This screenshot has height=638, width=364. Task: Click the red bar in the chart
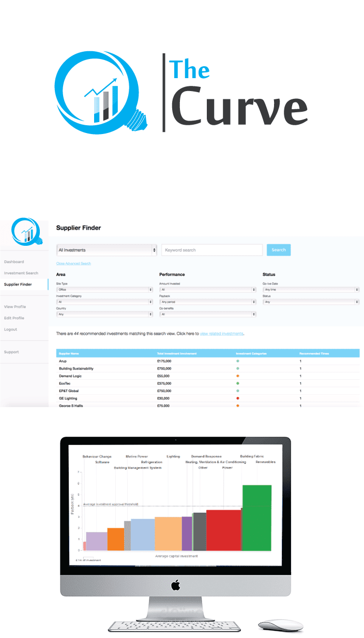224,530
